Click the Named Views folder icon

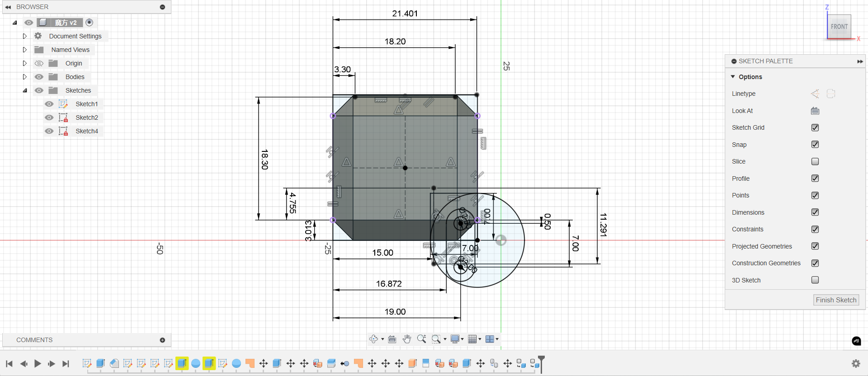tap(39, 50)
